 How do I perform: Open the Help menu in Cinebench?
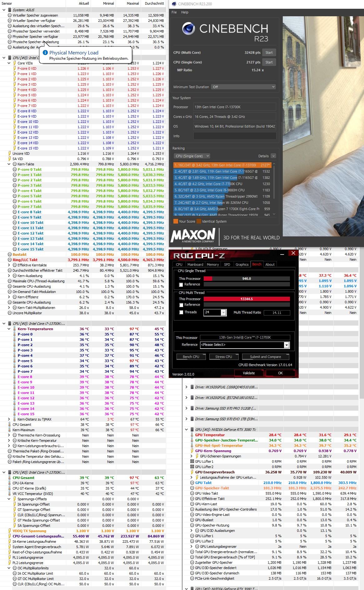click(x=185, y=12)
